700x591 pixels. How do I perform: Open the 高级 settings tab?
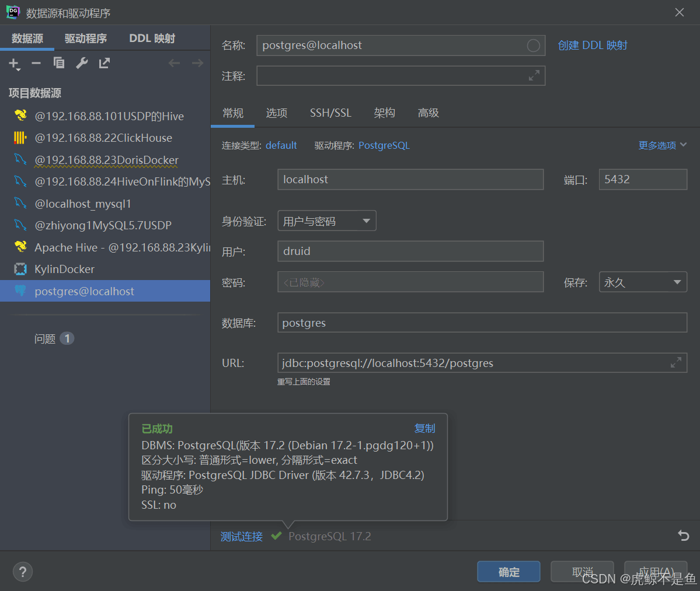428,113
